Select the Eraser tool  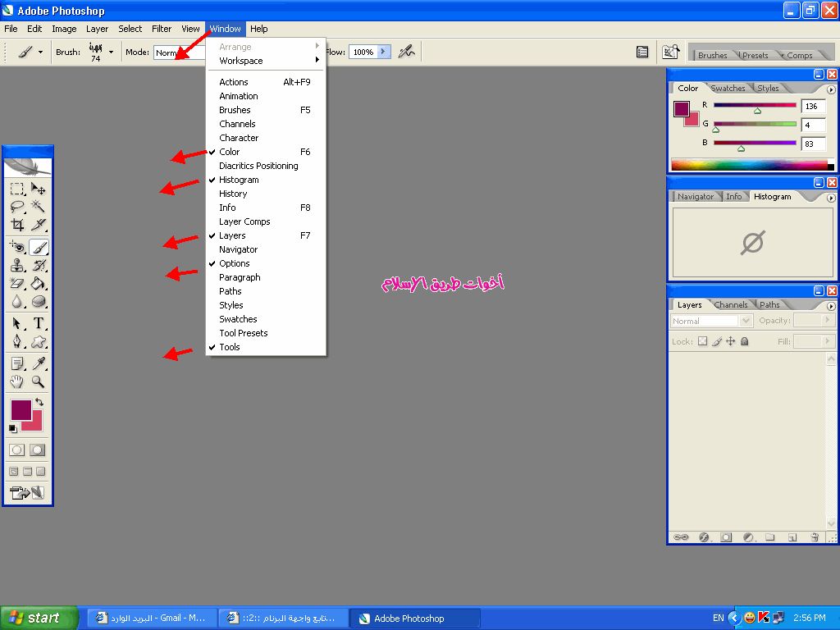pyautogui.click(x=17, y=283)
